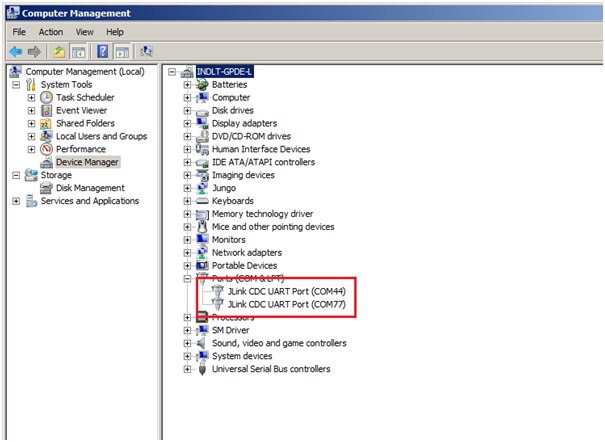The height and width of the screenshot is (442, 605).
Task: Click the COM44 port device icon
Action: [x=218, y=291]
